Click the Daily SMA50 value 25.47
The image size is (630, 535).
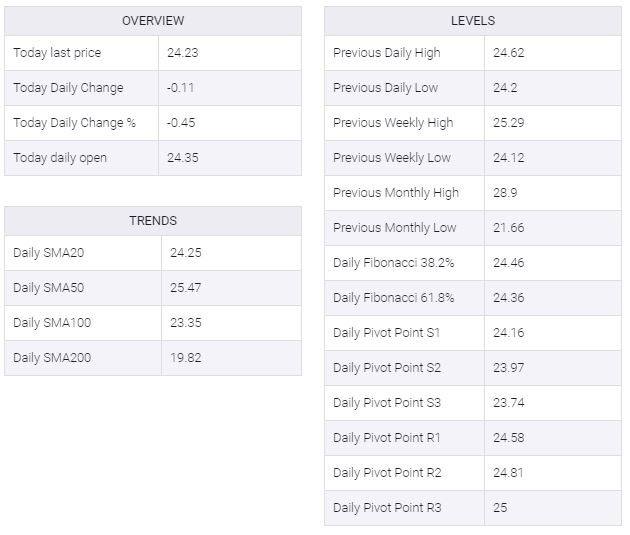coord(186,288)
